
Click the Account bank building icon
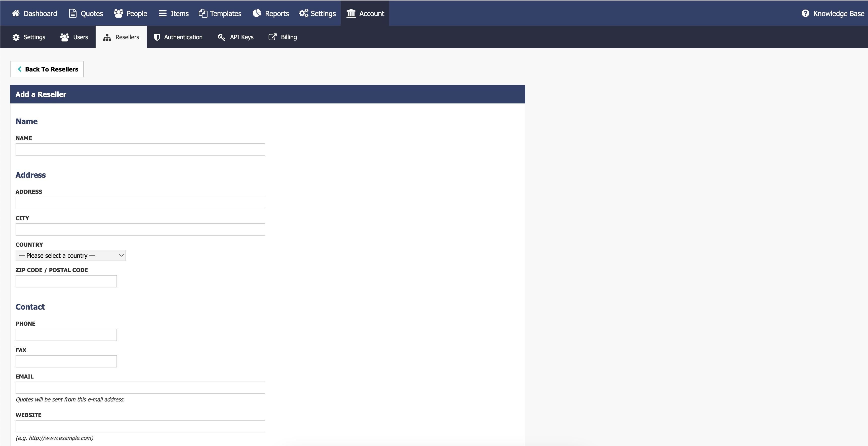(x=351, y=13)
